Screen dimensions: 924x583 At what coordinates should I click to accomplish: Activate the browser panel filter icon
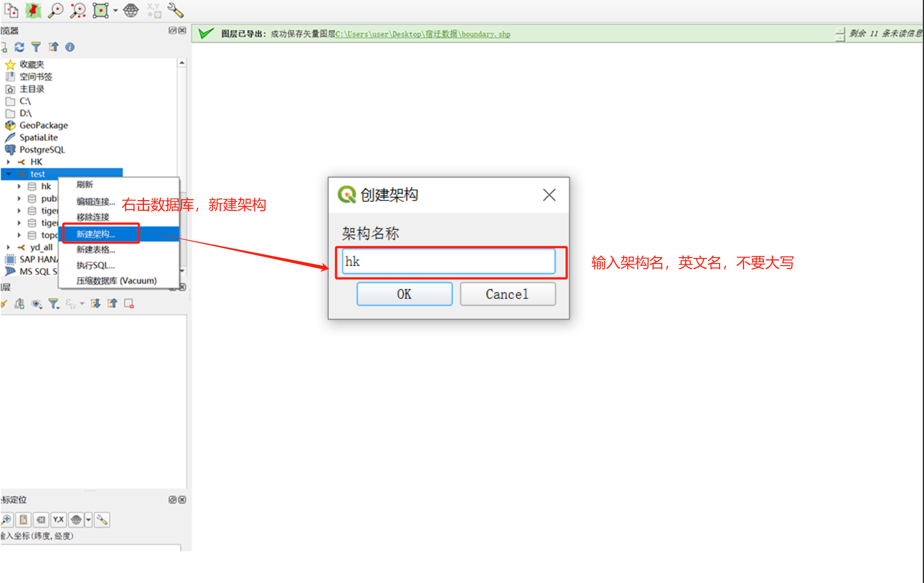tap(36, 47)
